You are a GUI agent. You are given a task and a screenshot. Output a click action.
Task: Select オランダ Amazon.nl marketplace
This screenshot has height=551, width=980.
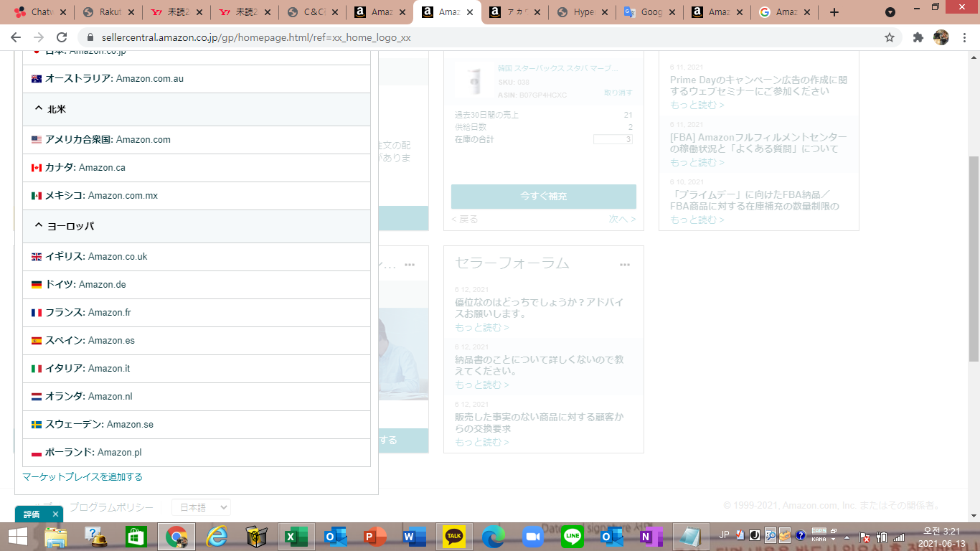(x=197, y=396)
